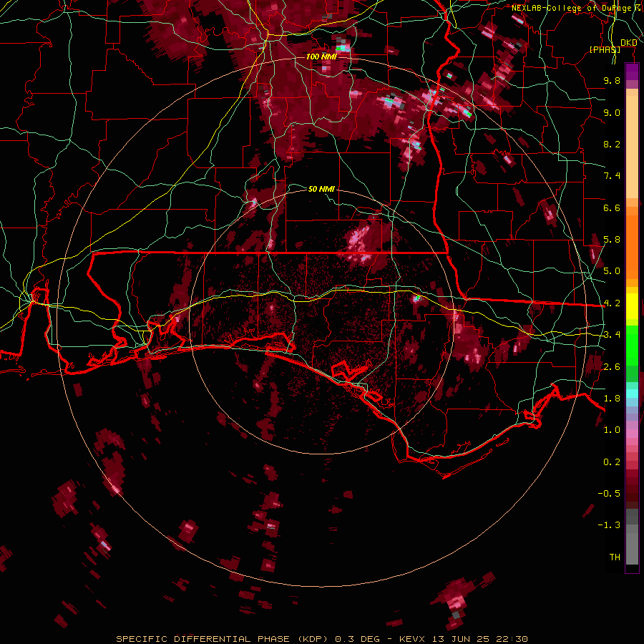Pick the orange band on the color bar
The image size is (644, 644).
tap(632, 246)
